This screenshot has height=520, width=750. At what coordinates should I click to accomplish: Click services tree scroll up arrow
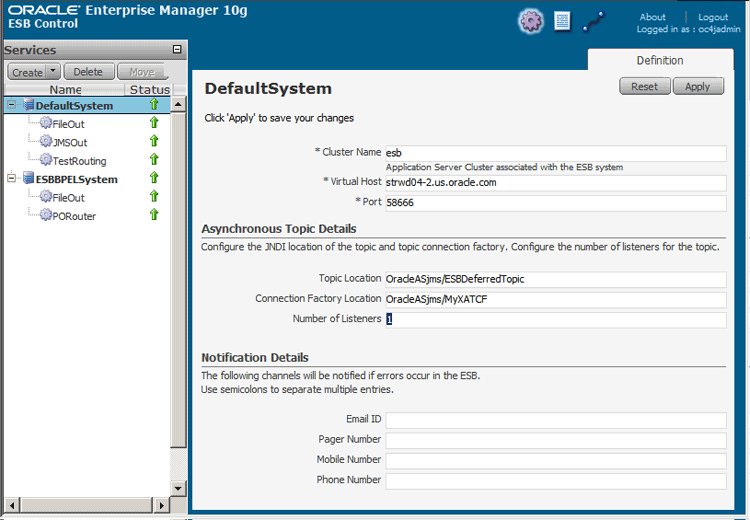pos(178,104)
